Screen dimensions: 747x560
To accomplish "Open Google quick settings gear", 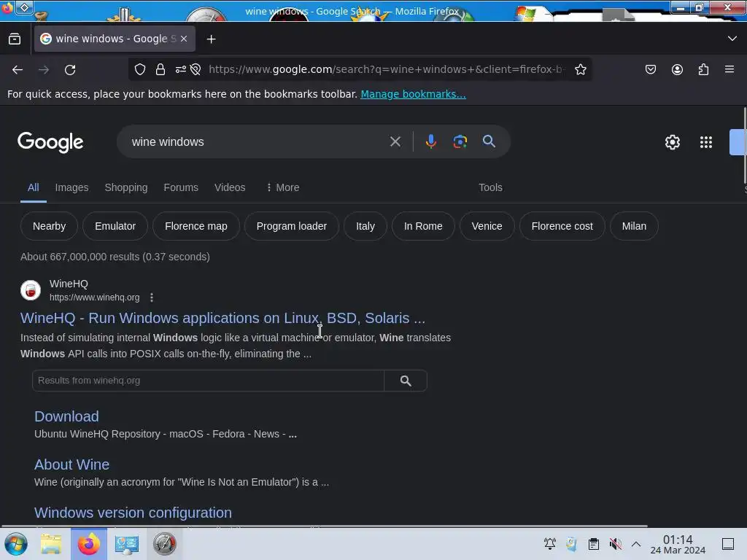I will pyautogui.click(x=672, y=142).
